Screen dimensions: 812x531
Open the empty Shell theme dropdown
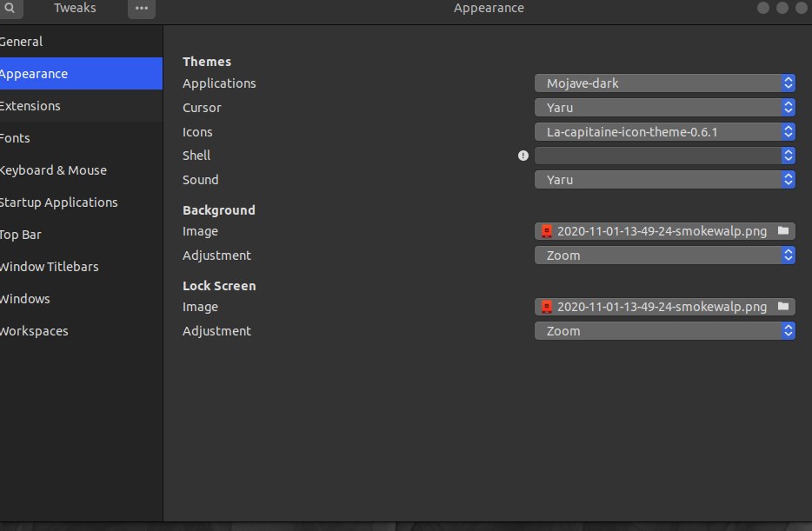tap(664, 156)
